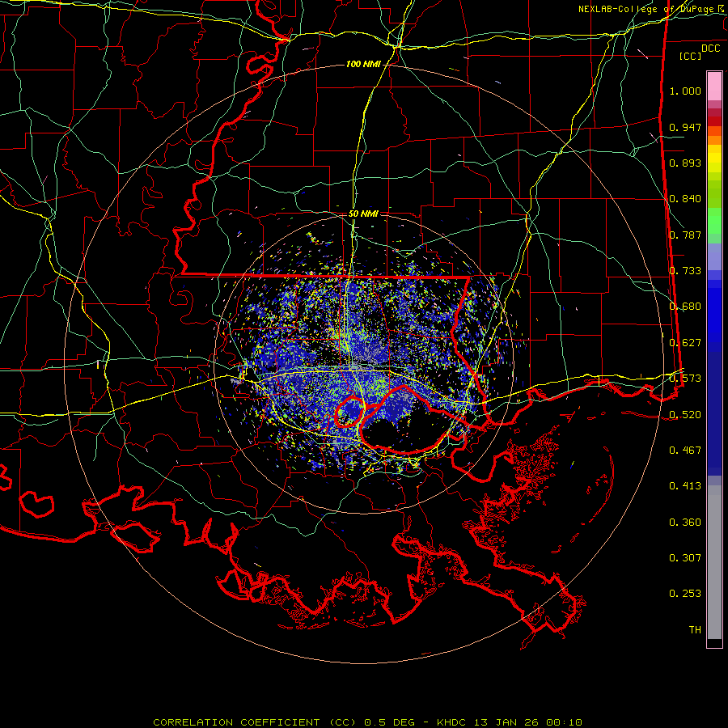728x728 pixels.
Task: Click the pink swatch at top of color bar
Action: tap(714, 87)
